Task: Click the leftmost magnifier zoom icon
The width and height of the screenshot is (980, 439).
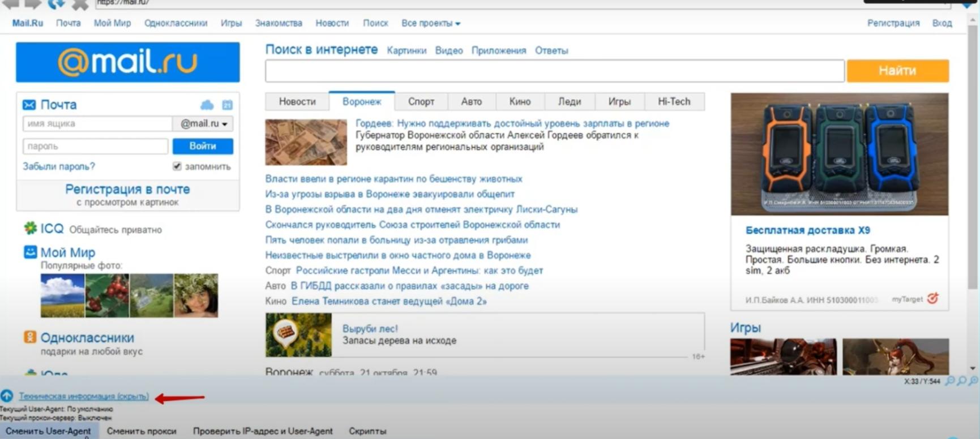Action: 950,381
